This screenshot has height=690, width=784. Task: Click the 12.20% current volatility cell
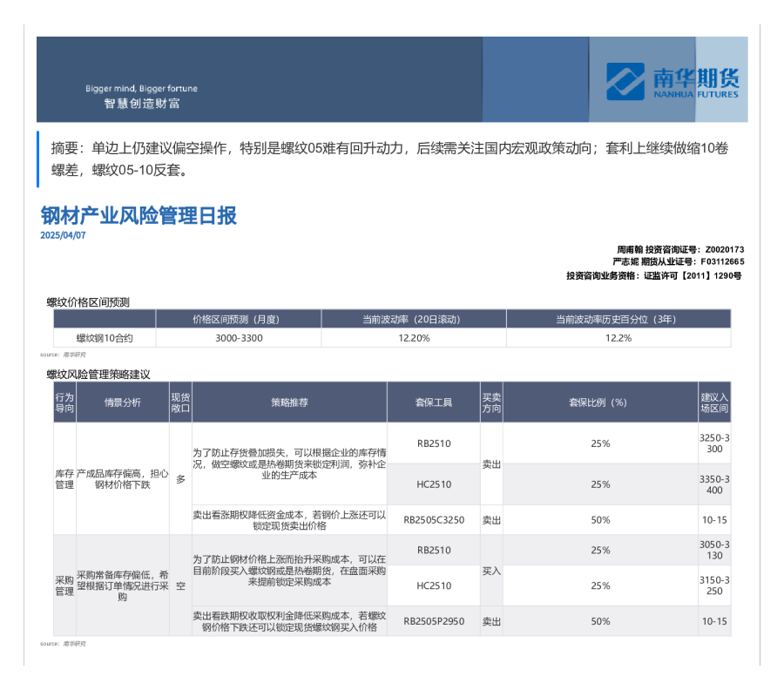[414, 338]
